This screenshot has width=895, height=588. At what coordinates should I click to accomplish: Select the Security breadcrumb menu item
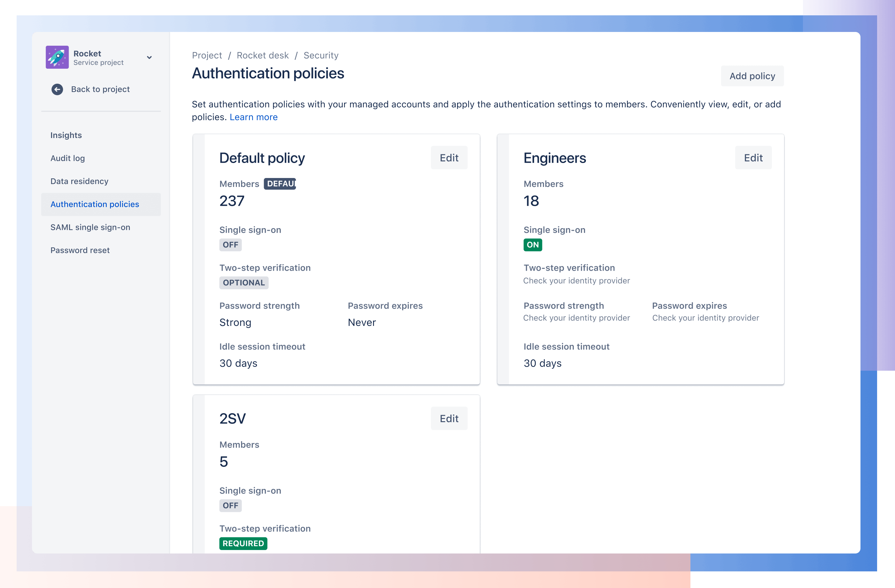[x=321, y=55]
